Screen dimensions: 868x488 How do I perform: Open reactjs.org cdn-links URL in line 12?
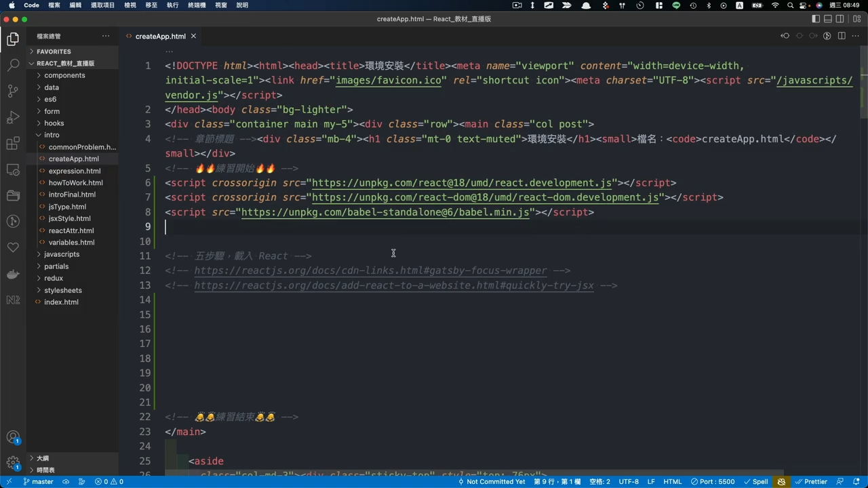[x=370, y=270]
